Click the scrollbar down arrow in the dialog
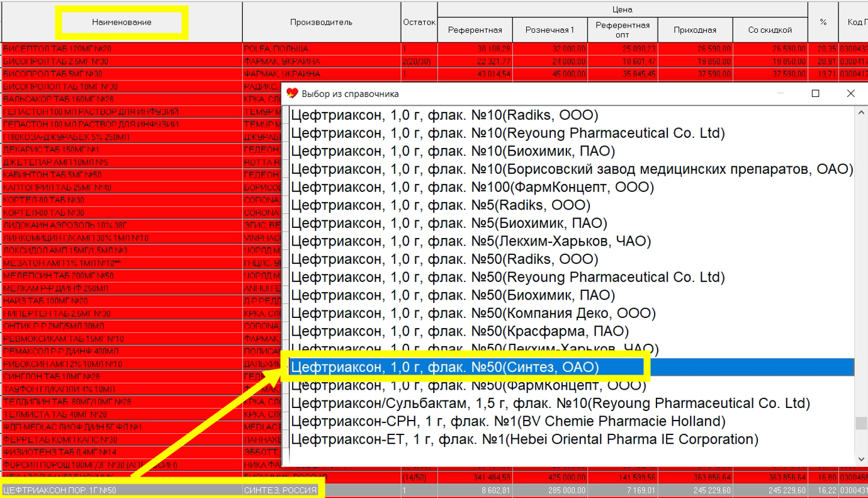This screenshot has width=868, height=498. coord(861,460)
